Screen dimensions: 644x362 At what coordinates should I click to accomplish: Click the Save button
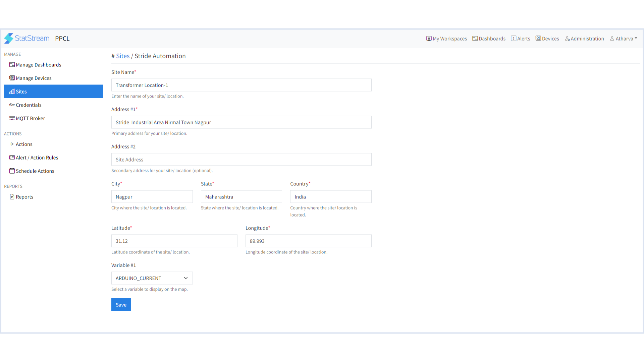pos(121,305)
